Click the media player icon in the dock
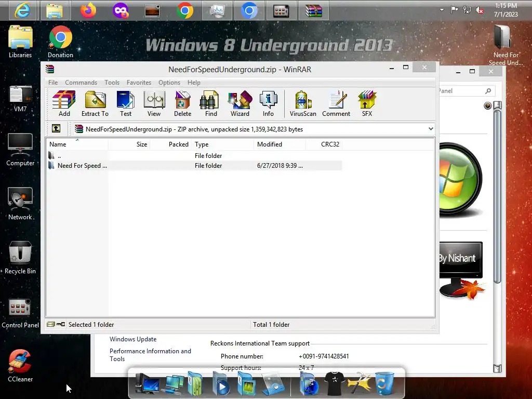 pyautogui.click(x=220, y=384)
